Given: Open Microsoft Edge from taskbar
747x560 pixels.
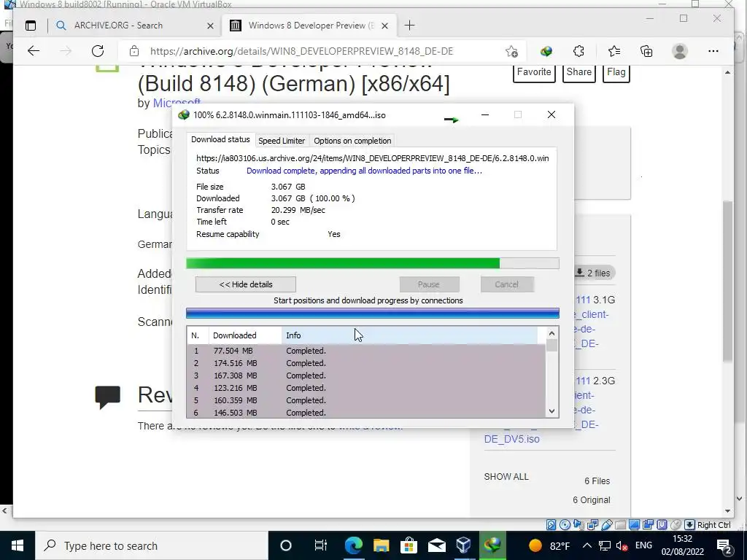Looking at the screenshot, I should tap(353, 545).
